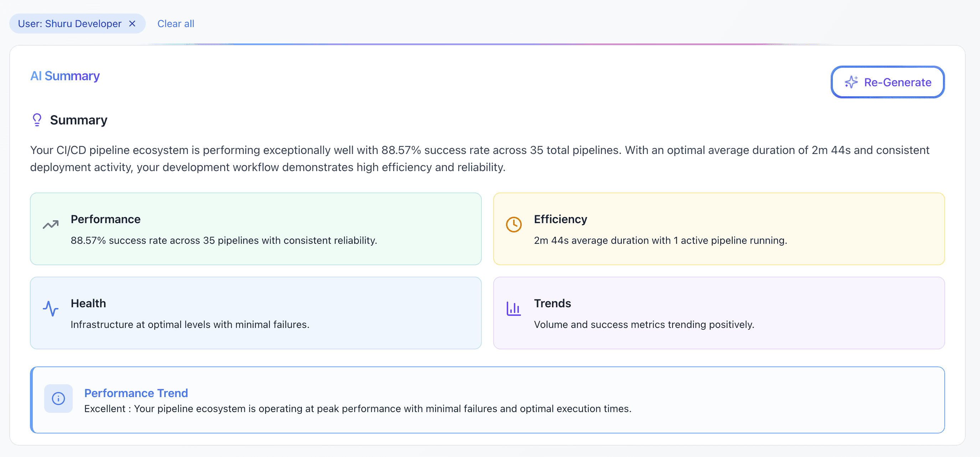Click the Summary section heading
980x457 pixels.
pyautogui.click(x=79, y=120)
